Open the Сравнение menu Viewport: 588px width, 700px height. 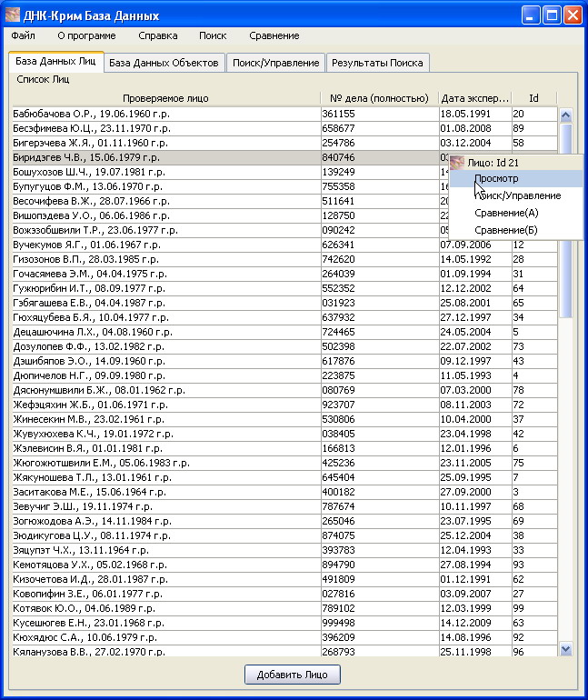(274, 35)
